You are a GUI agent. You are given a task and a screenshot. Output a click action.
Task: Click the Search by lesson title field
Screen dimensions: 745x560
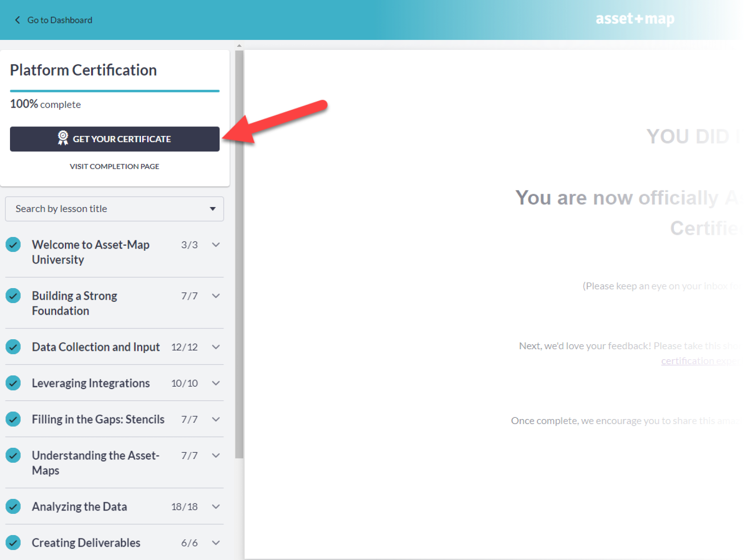click(114, 209)
